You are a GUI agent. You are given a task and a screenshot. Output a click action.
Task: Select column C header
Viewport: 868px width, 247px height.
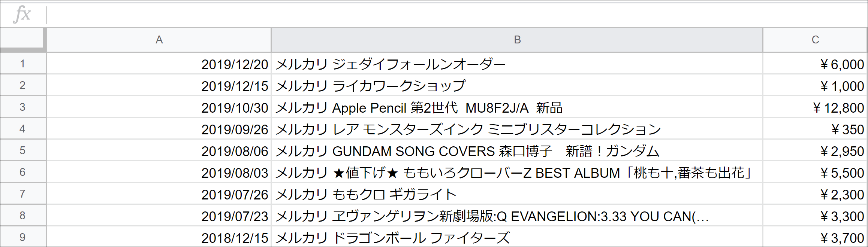pyautogui.click(x=815, y=40)
